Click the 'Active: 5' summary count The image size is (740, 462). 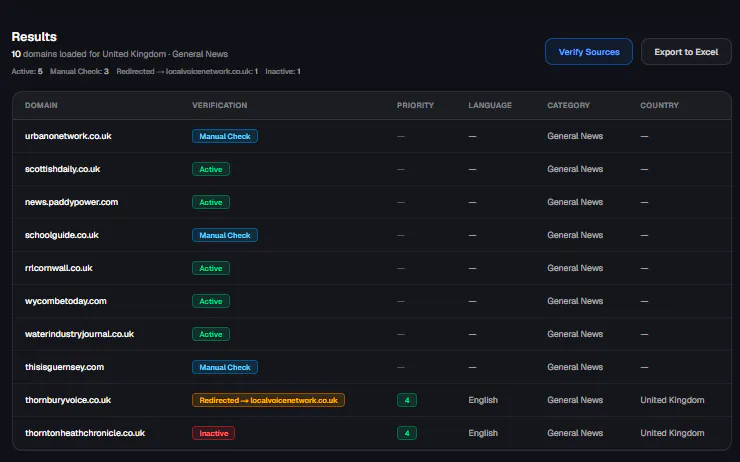coord(27,71)
